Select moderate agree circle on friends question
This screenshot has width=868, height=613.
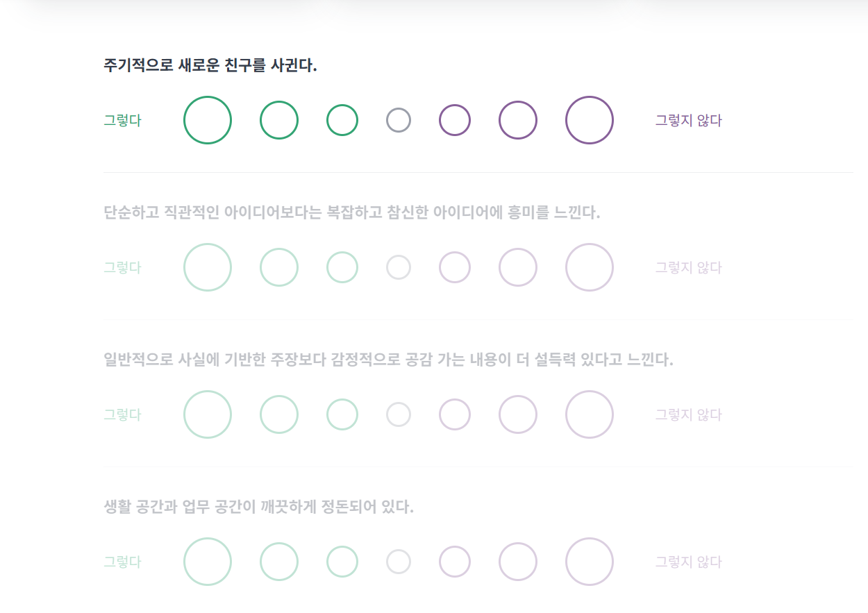tap(278, 119)
